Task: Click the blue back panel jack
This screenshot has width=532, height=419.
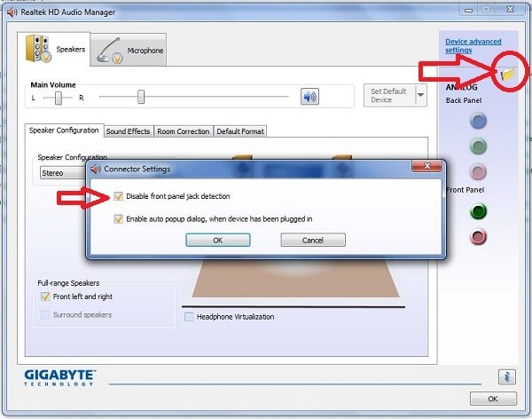Action: (479, 121)
